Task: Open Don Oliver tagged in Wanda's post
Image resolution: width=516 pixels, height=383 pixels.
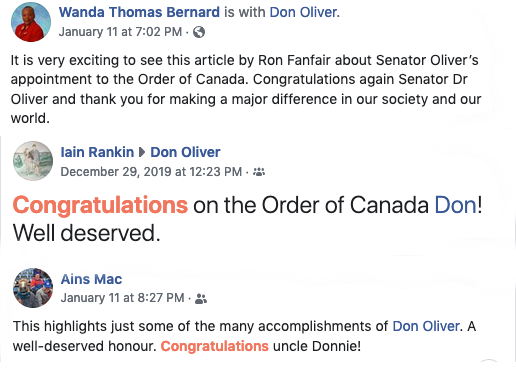Action: 303,12
